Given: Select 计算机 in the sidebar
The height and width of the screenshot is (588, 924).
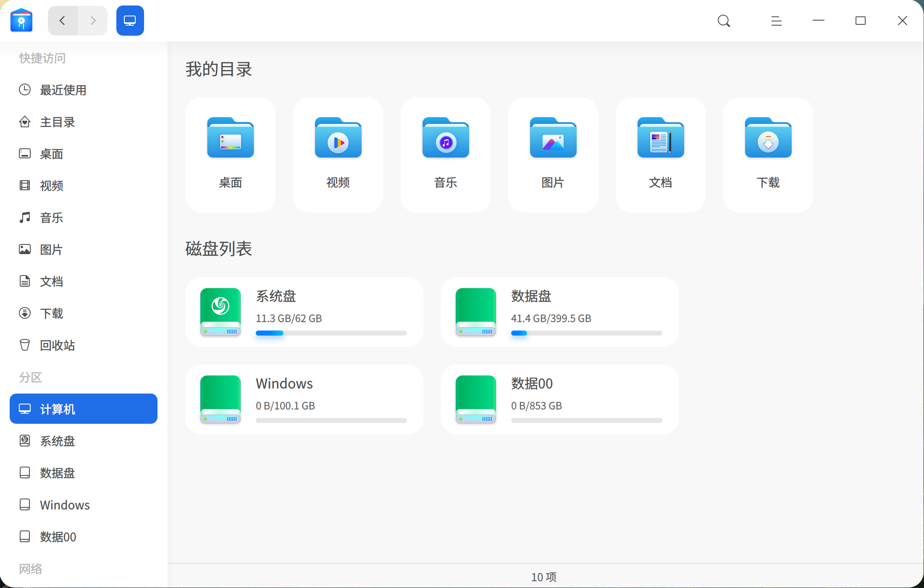Looking at the screenshot, I should [x=84, y=409].
